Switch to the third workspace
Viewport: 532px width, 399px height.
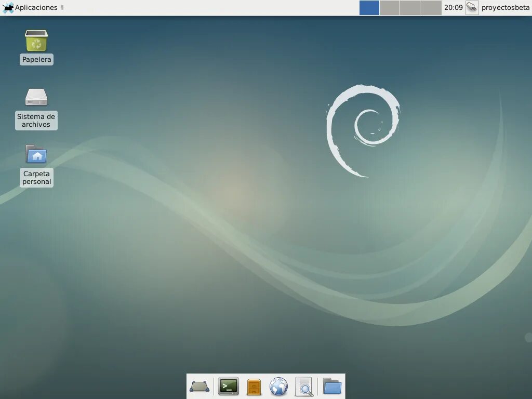[x=410, y=7]
